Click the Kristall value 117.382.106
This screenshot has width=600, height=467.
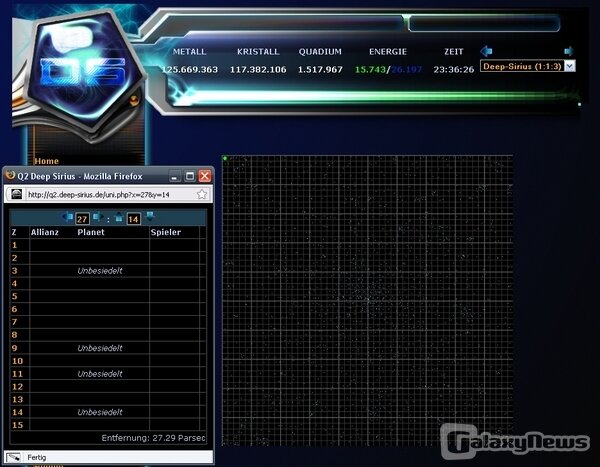tap(258, 70)
